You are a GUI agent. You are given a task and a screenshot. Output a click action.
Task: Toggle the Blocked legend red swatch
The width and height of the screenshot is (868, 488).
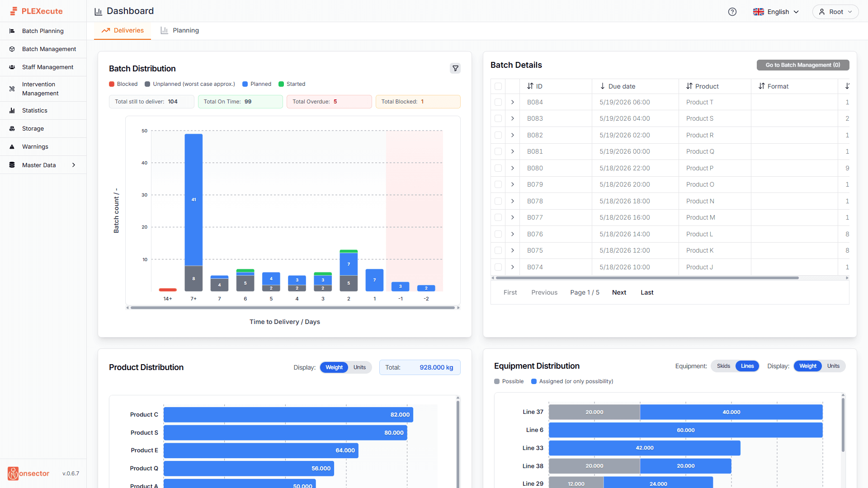pyautogui.click(x=112, y=84)
